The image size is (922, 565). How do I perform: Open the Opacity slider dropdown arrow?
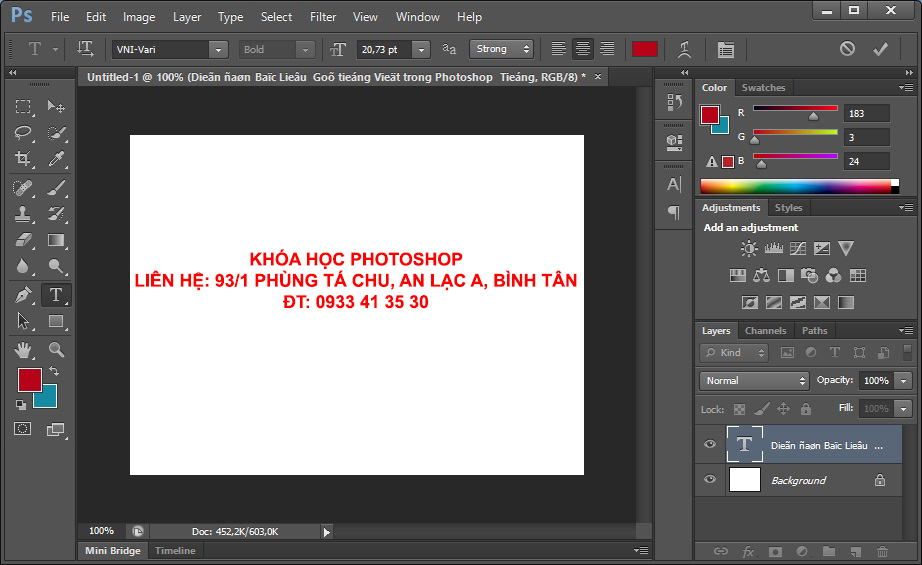coord(904,381)
